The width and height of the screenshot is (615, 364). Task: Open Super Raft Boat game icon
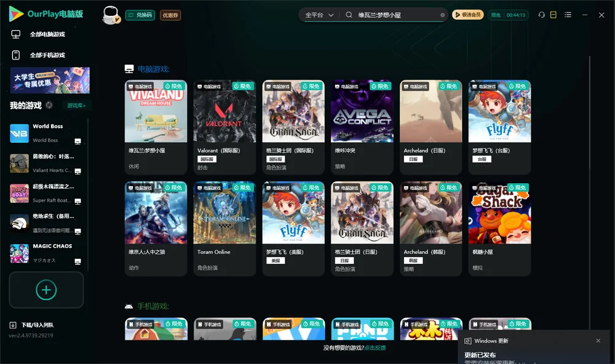[x=19, y=193]
